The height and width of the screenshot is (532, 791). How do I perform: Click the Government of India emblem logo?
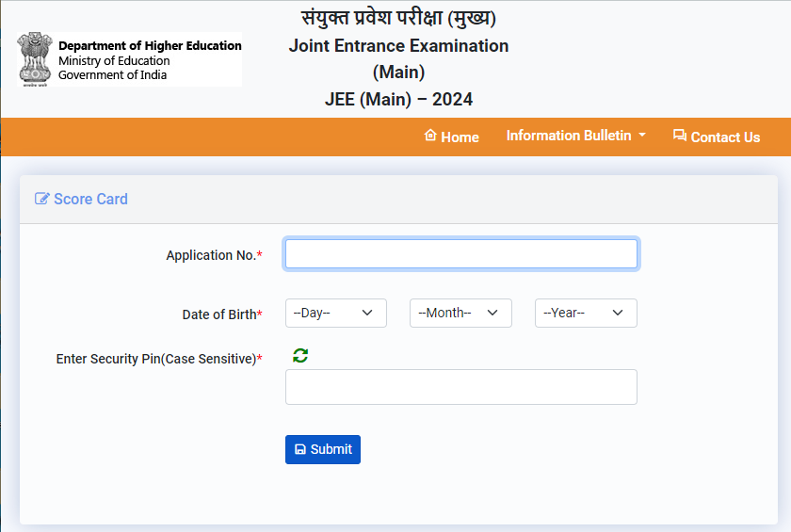pyautogui.click(x=35, y=59)
